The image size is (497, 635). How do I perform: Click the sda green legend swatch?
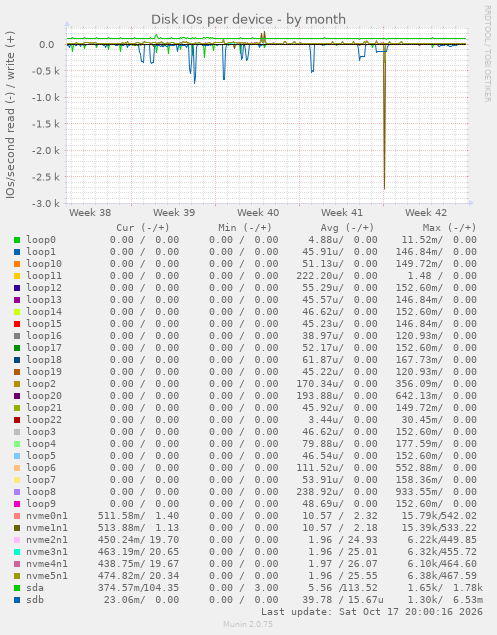click(17, 588)
